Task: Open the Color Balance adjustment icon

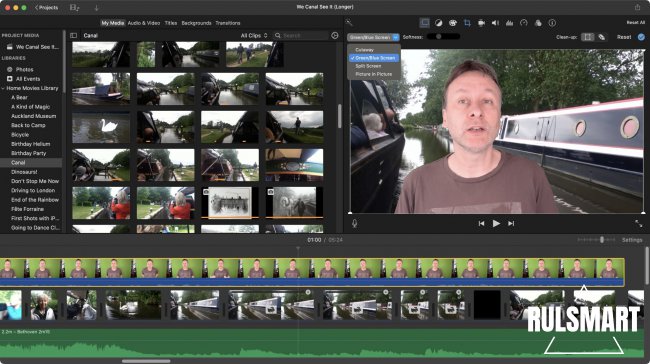Action: [438, 23]
